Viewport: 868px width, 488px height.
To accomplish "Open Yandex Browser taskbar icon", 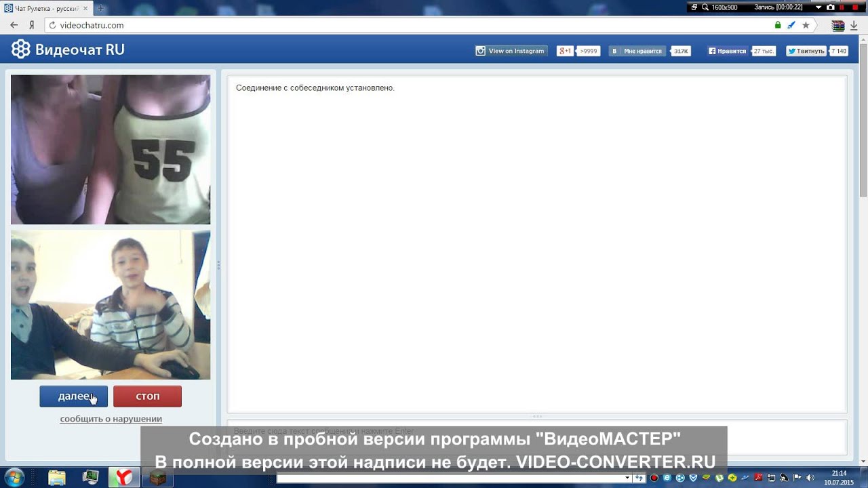I will coord(123,477).
